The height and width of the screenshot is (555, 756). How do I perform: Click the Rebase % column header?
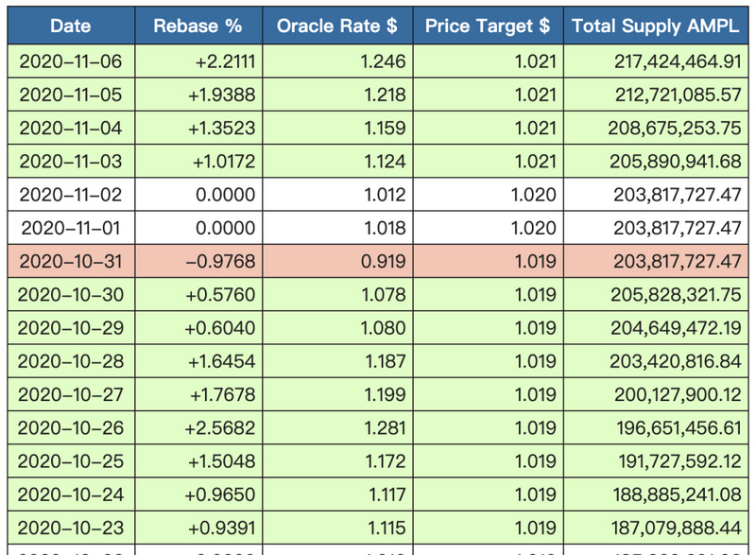tap(198, 26)
